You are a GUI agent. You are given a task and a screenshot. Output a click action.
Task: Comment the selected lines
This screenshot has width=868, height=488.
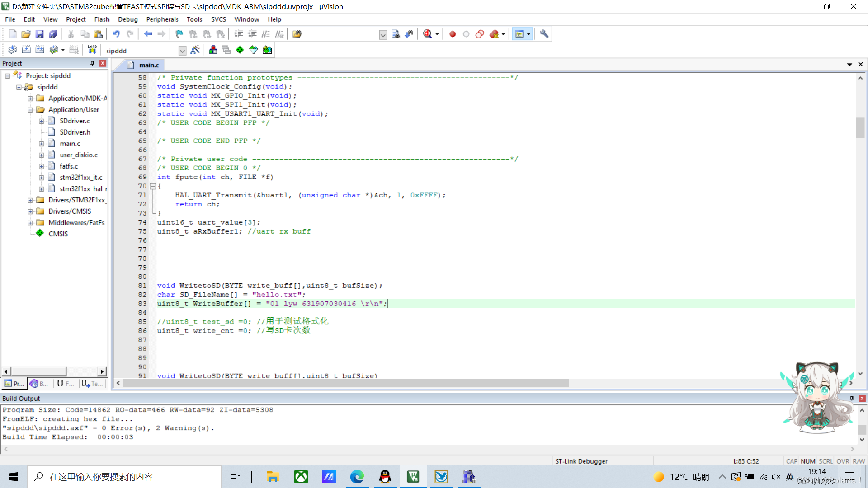(x=266, y=34)
